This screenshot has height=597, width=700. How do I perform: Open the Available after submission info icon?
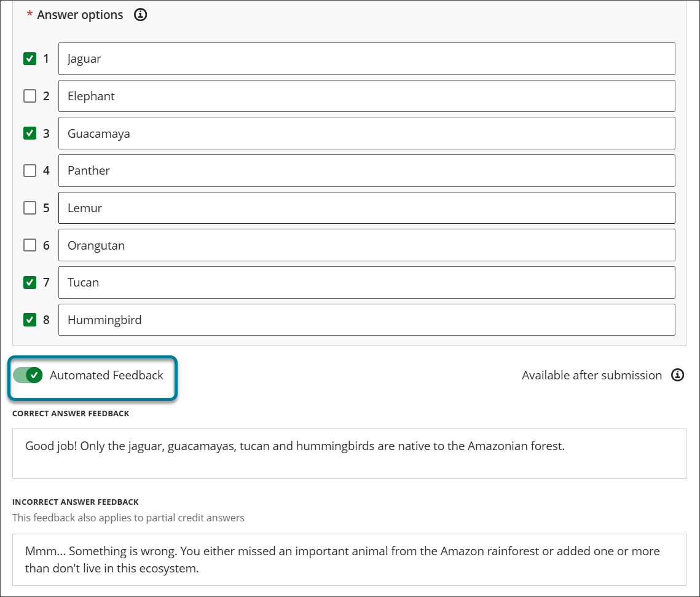(677, 375)
